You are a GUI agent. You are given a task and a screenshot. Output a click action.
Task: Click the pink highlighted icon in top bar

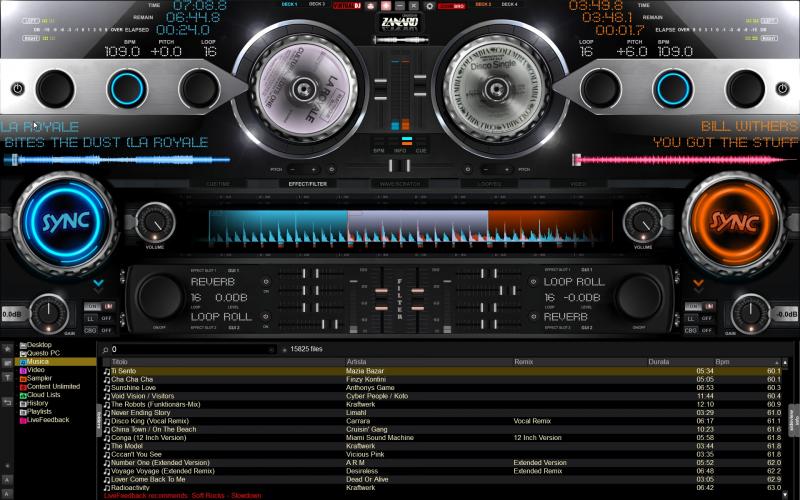click(385, 6)
